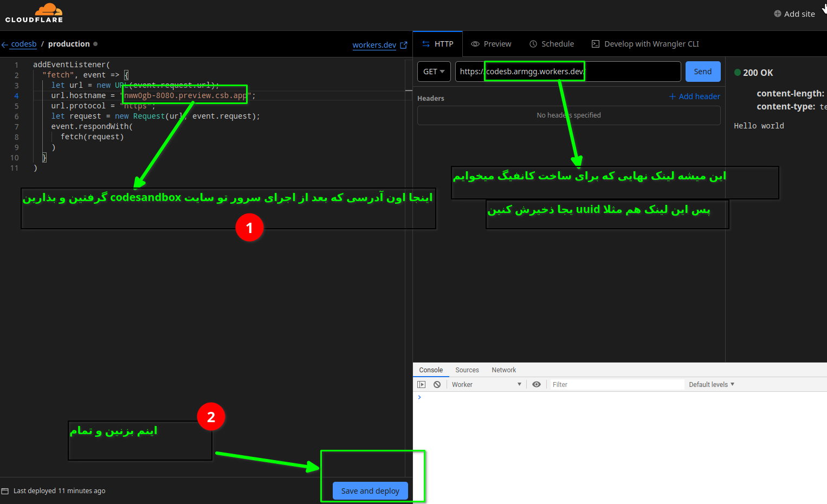Image resolution: width=827 pixels, height=504 pixels.
Task: Switch to the Preview tab
Action: pos(491,44)
